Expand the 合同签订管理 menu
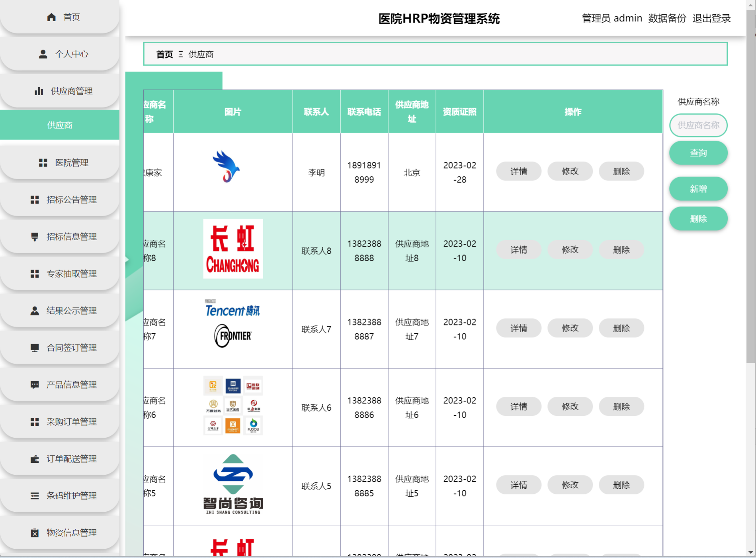Screen dimensions: 756x558 pyautogui.click(x=60, y=348)
